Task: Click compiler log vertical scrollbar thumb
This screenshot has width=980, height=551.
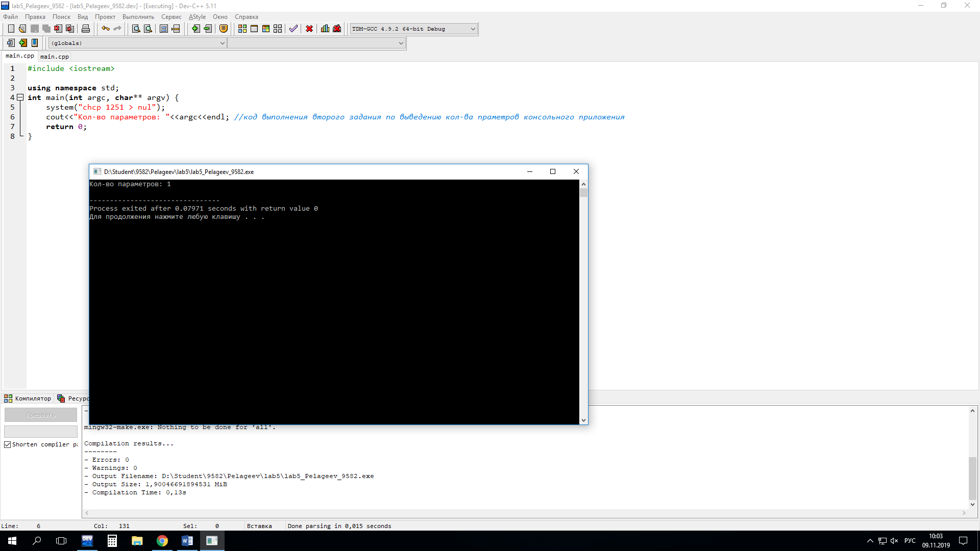Action: pos(972,478)
